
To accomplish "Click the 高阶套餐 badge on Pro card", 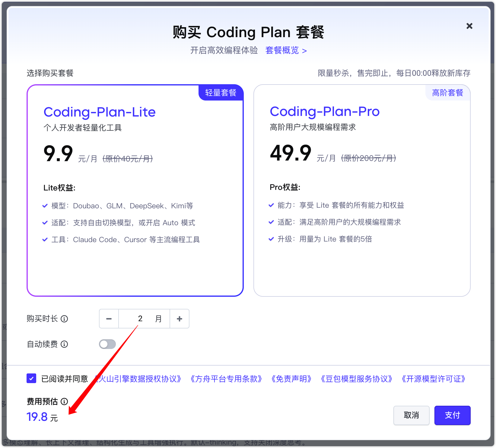I will (448, 93).
